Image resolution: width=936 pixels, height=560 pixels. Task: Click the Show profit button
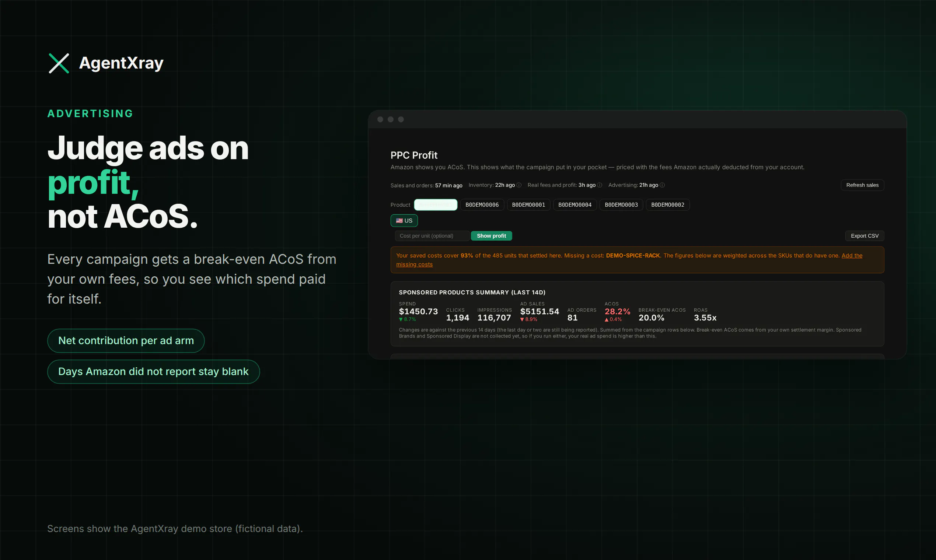[x=492, y=236]
